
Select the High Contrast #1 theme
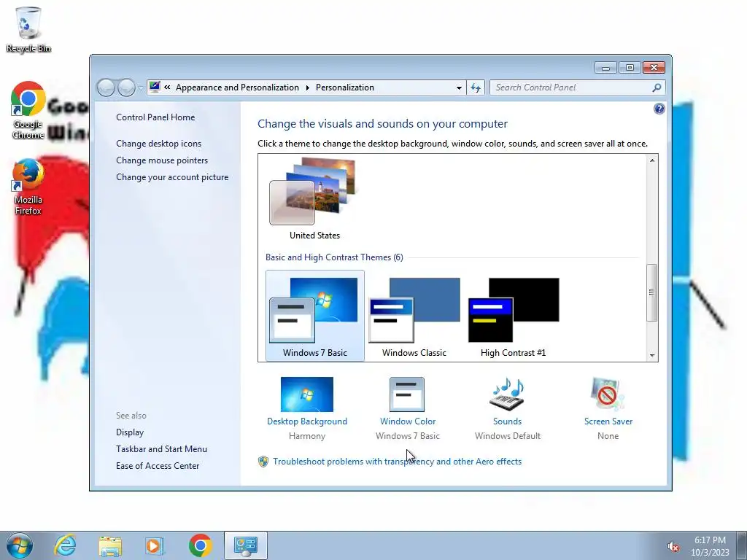coord(513,316)
